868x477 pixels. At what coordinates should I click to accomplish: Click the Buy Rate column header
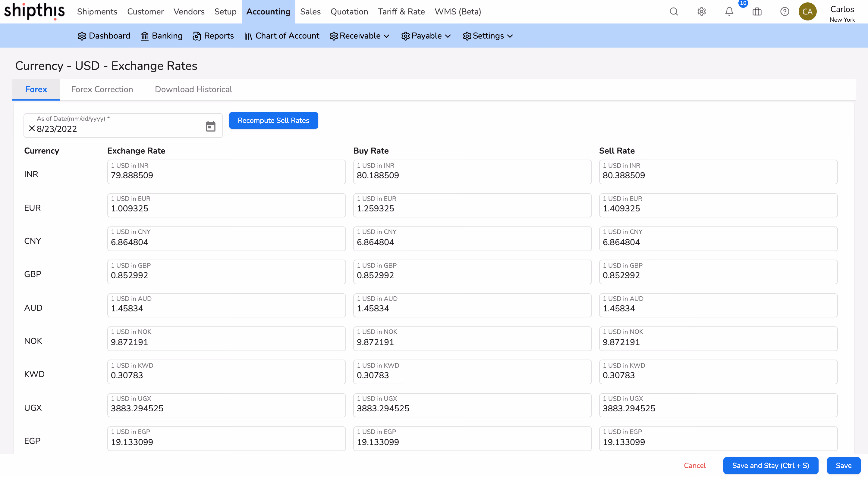tap(371, 151)
